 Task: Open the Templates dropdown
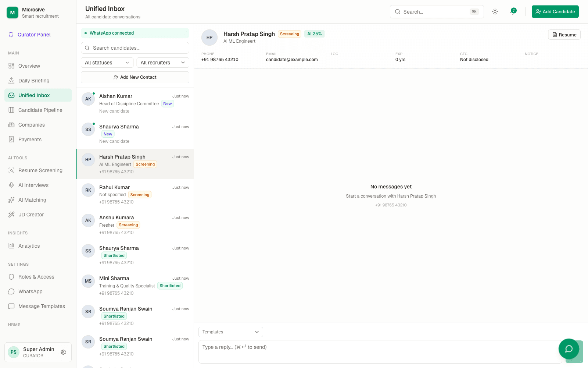pos(231,332)
